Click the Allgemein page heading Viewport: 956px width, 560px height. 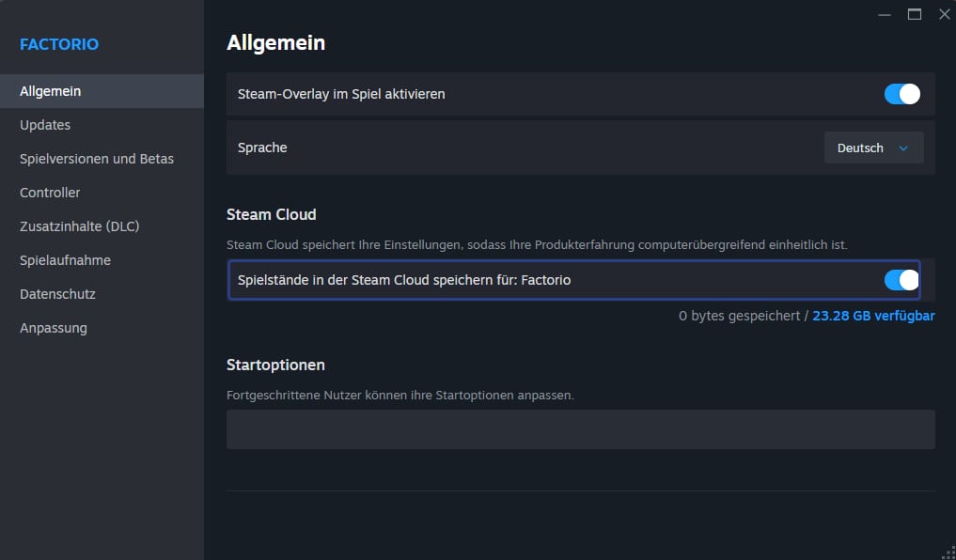click(x=275, y=43)
